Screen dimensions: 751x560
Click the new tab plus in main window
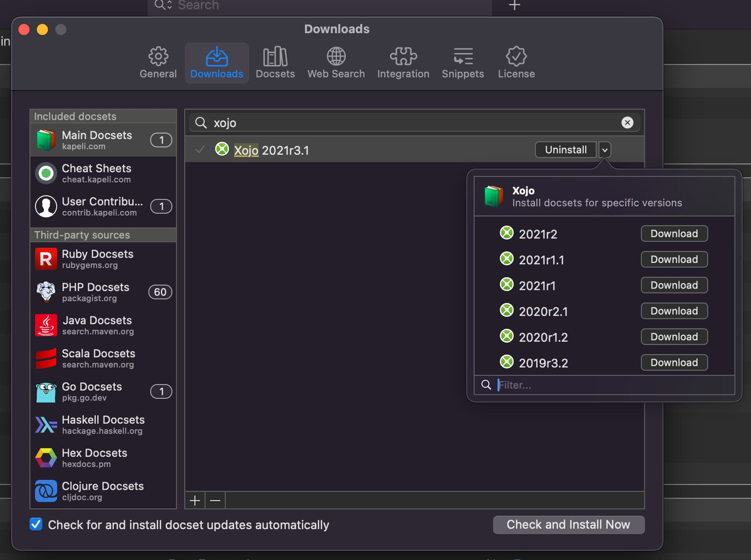(515, 5)
